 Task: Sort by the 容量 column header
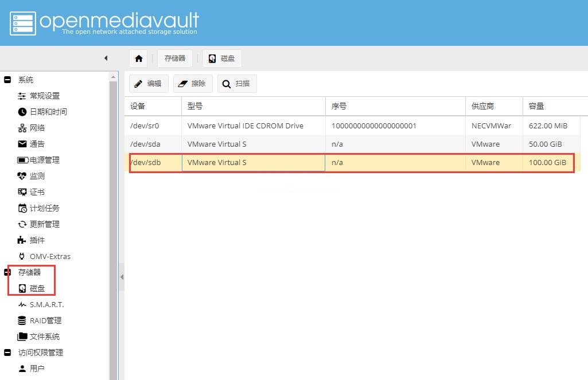coord(547,106)
